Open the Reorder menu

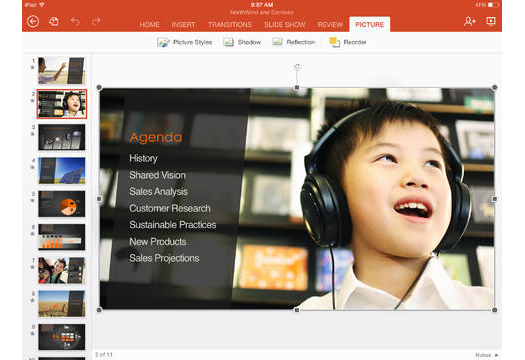tap(348, 42)
